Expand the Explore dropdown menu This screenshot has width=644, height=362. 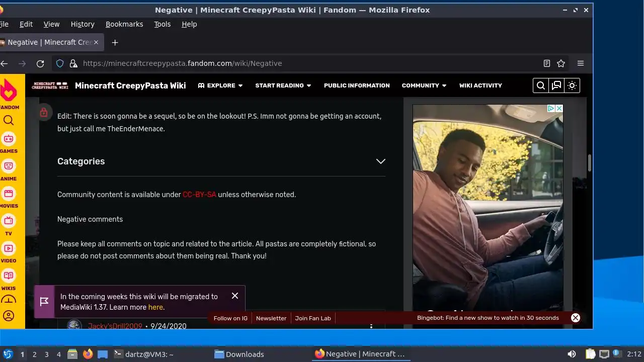[x=220, y=85]
